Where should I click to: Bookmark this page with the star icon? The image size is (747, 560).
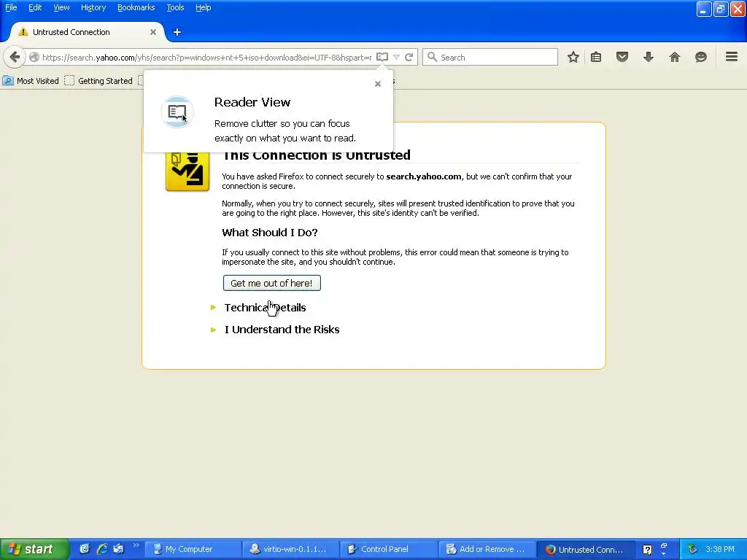[573, 57]
